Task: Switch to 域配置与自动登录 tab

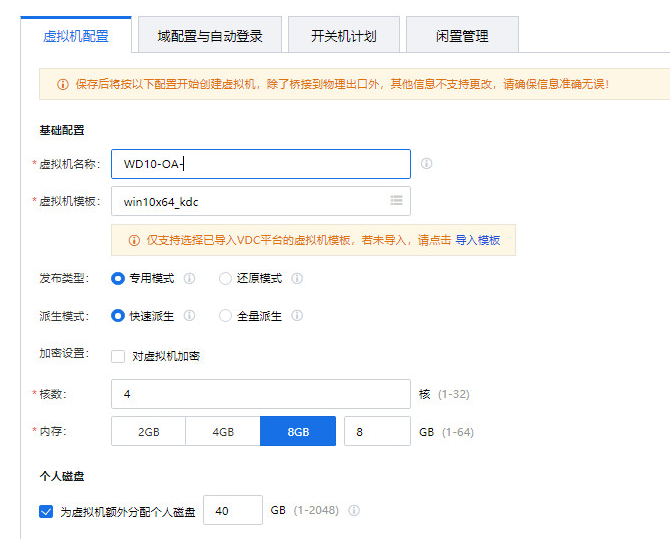Action: (210, 36)
